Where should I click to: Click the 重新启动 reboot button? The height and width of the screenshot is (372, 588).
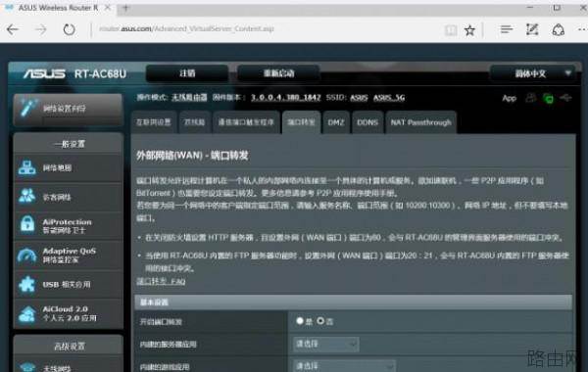pos(278,73)
